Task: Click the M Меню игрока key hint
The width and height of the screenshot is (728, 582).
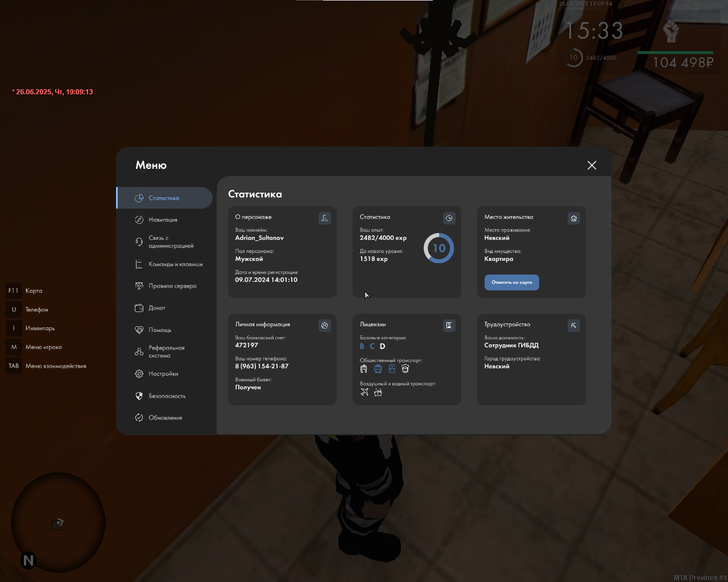Action: pyautogui.click(x=34, y=347)
